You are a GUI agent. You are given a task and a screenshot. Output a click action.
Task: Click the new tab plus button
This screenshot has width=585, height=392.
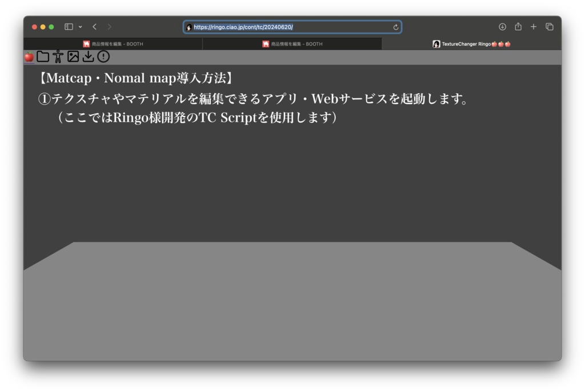pos(534,26)
